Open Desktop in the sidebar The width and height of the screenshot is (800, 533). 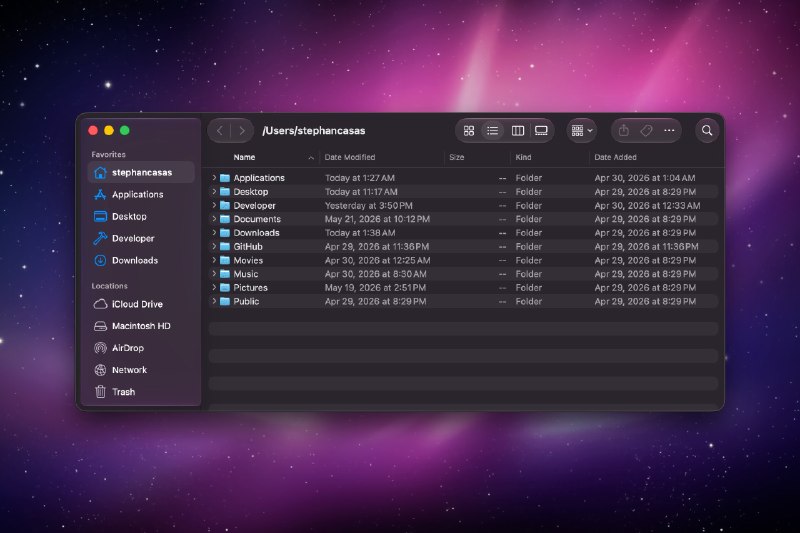(141, 216)
